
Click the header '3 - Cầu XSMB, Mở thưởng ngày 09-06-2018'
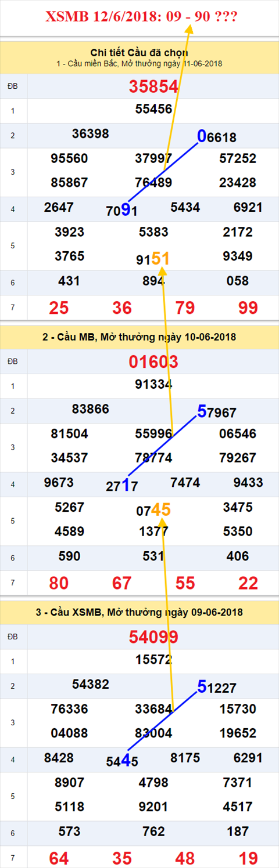coord(139,612)
